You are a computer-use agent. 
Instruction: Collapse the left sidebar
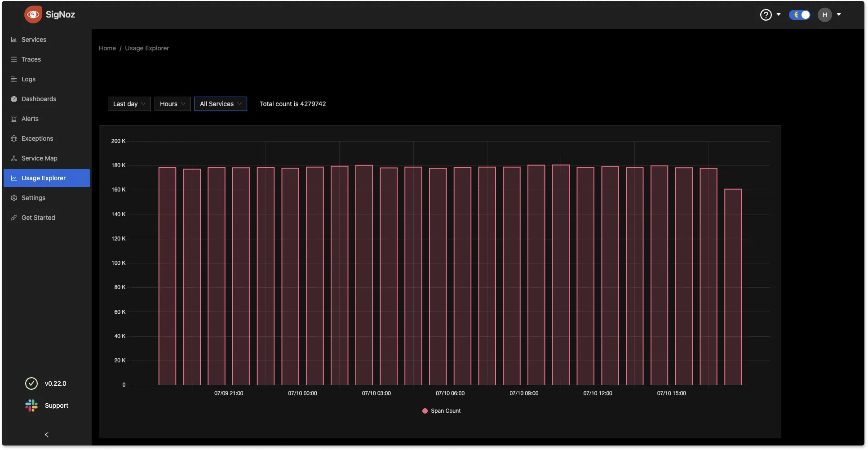(46, 434)
